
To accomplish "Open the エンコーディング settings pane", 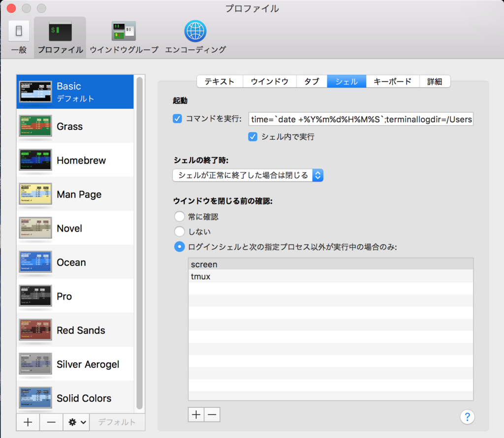I will [x=195, y=36].
